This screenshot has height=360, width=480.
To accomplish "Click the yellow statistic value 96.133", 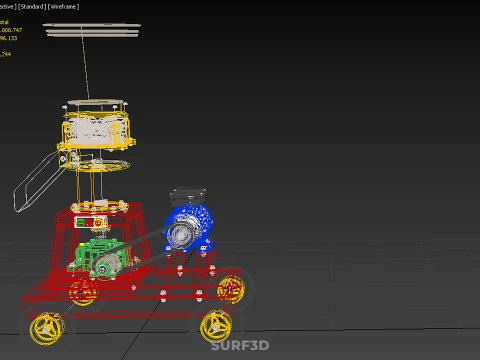I will tap(8, 38).
